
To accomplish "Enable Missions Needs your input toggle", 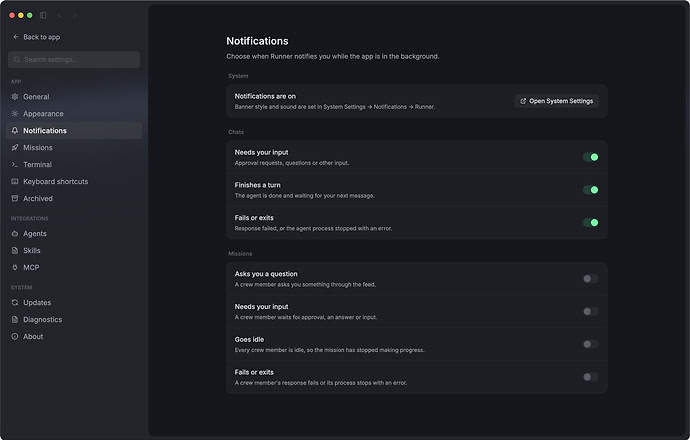I will [x=591, y=312].
